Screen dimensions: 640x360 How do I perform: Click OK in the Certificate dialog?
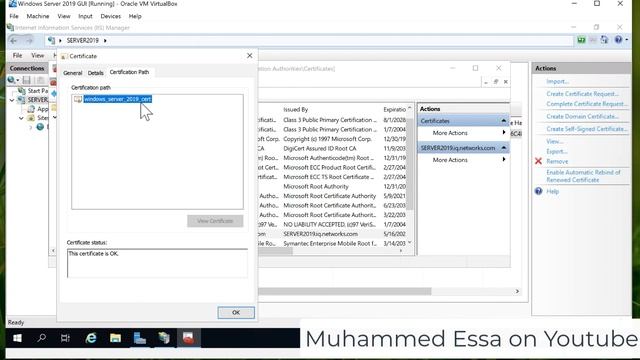pyautogui.click(x=236, y=312)
